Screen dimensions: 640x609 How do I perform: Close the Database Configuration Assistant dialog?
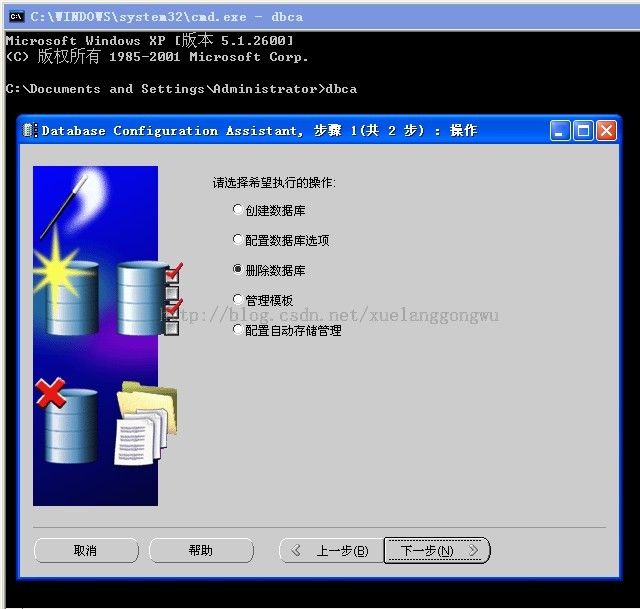[607, 131]
